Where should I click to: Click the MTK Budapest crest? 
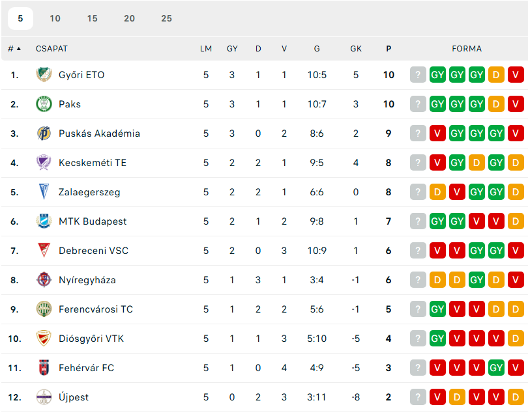tap(44, 221)
